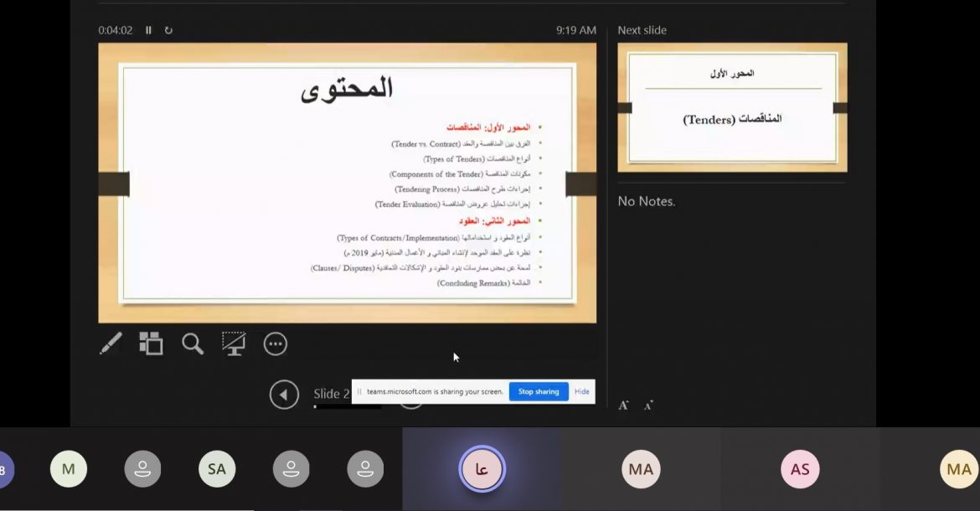
Task: Click the No Notes text area
Action: pos(647,201)
